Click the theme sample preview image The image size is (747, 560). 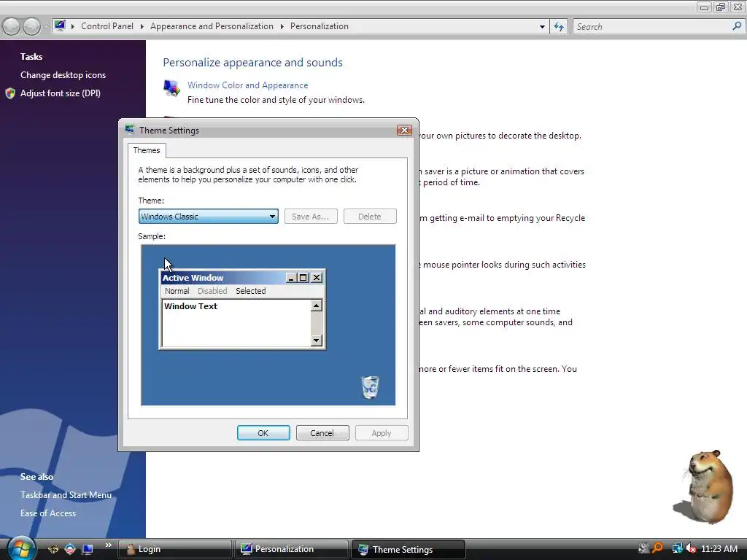click(268, 324)
